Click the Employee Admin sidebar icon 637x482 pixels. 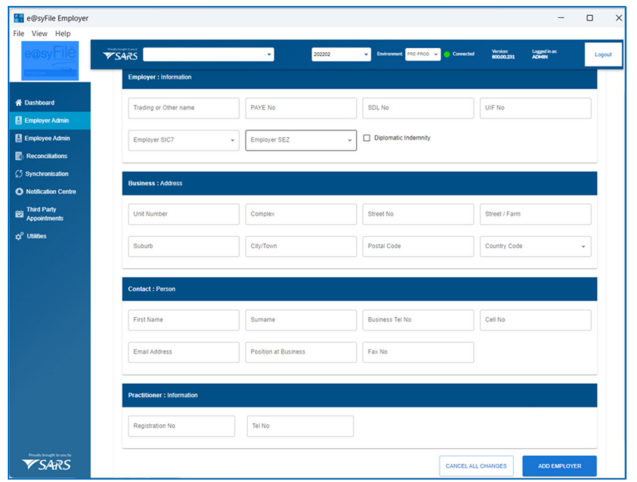tap(18, 139)
